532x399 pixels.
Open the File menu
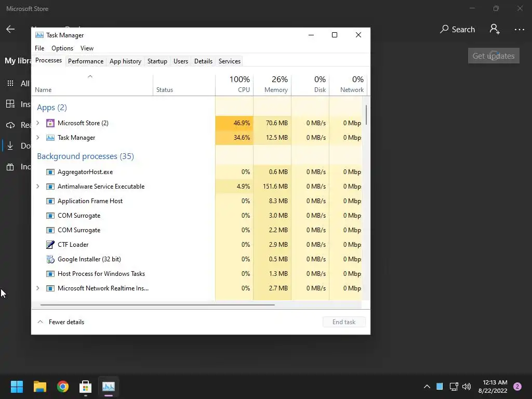click(x=39, y=48)
